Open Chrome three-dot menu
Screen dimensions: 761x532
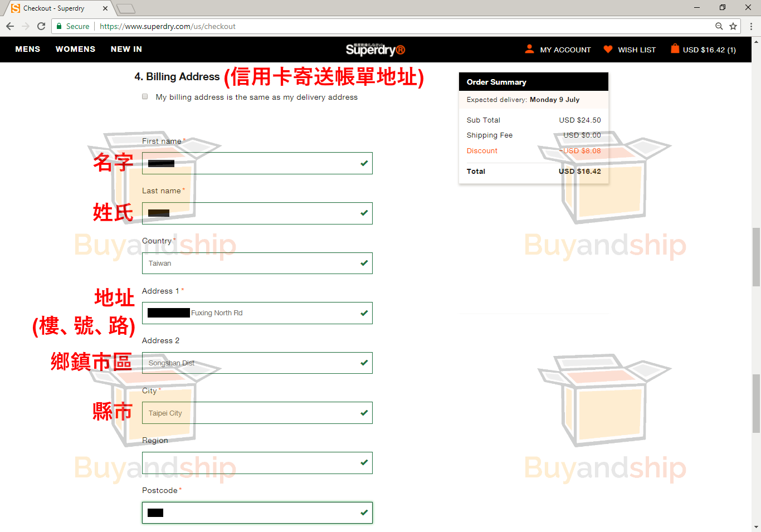coord(751,26)
